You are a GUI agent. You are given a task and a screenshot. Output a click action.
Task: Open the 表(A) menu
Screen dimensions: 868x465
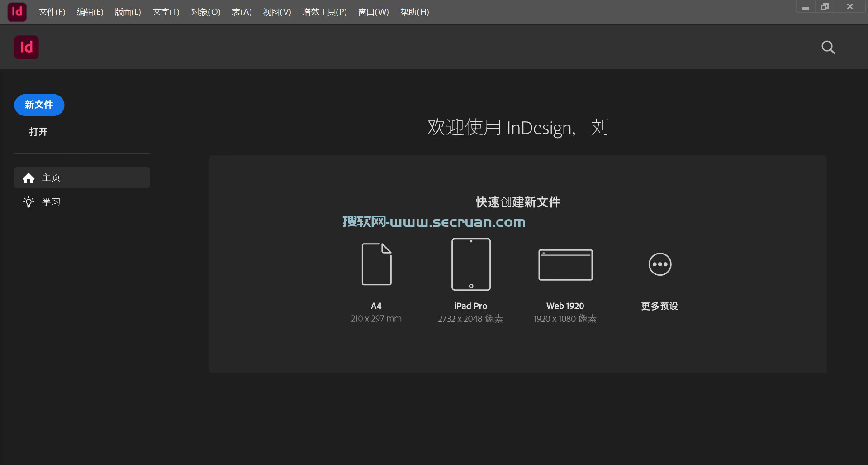point(242,12)
